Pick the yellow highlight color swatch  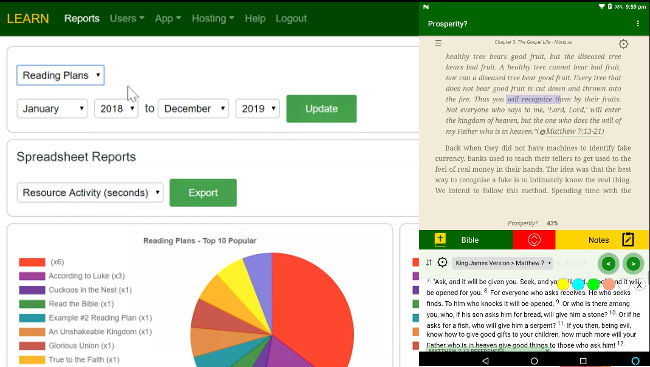(x=563, y=284)
